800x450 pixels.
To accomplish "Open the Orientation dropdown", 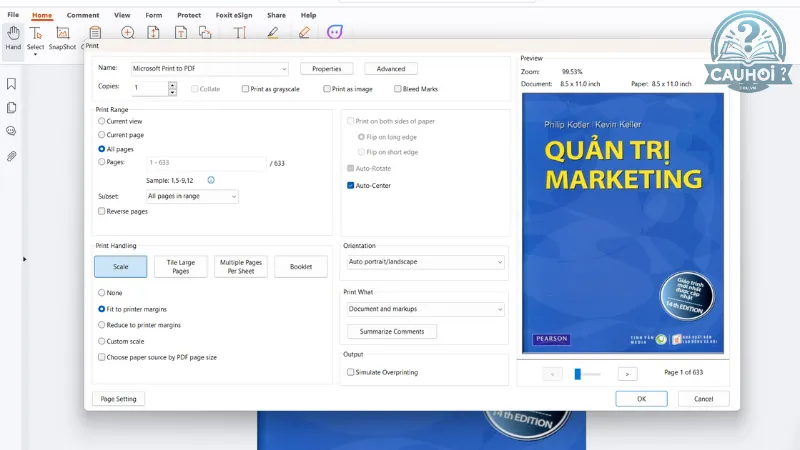I will pos(426,262).
